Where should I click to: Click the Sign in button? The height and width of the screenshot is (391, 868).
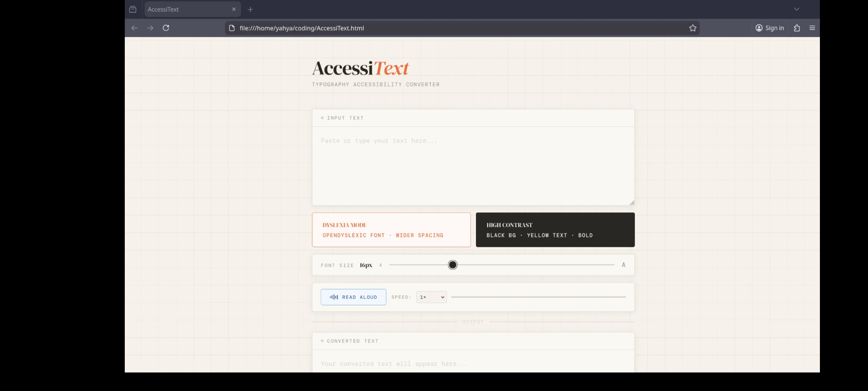click(x=770, y=28)
